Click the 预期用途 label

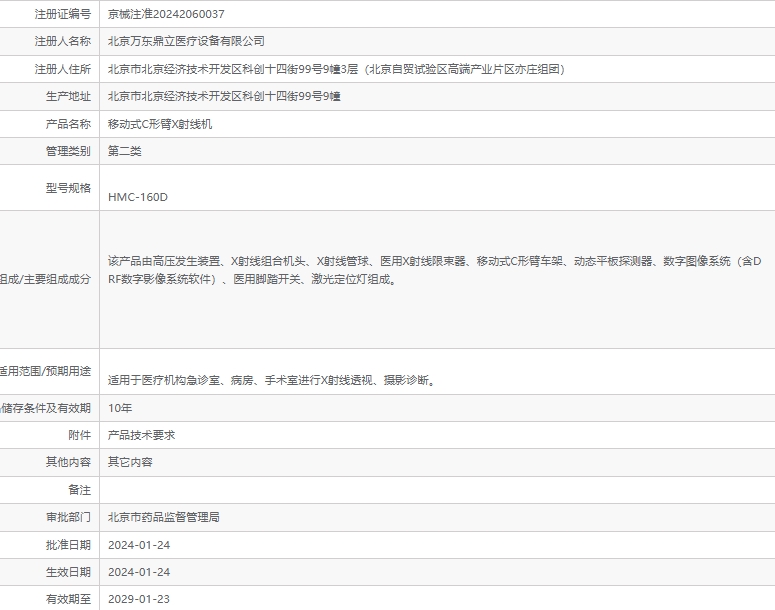[x=45, y=371]
